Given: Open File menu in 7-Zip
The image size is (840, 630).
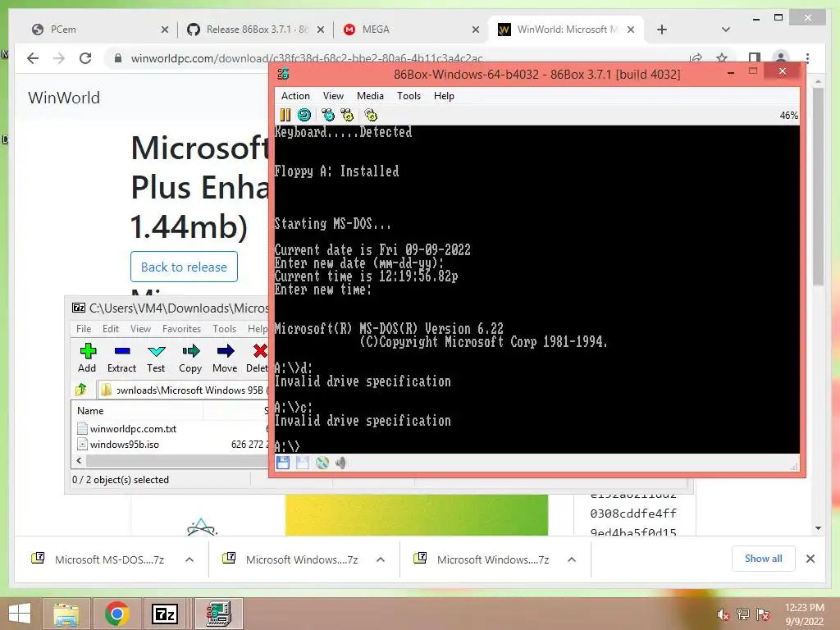Looking at the screenshot, I should coord(84,328).
